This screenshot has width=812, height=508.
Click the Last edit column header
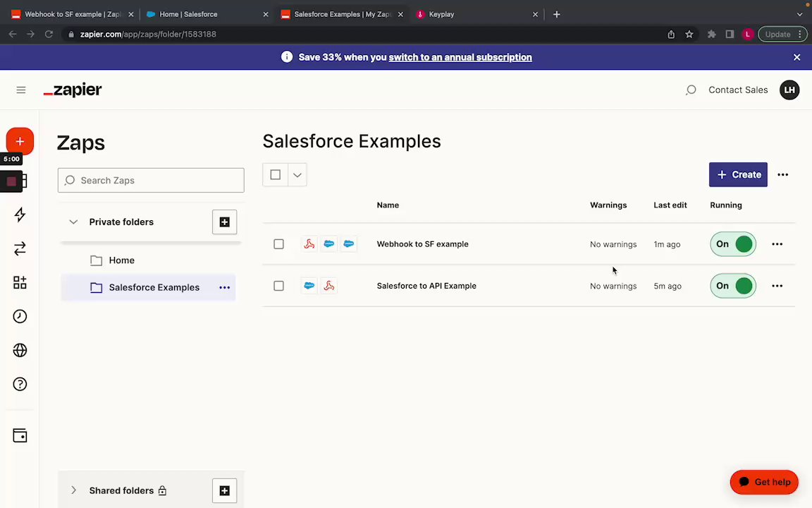670,205
